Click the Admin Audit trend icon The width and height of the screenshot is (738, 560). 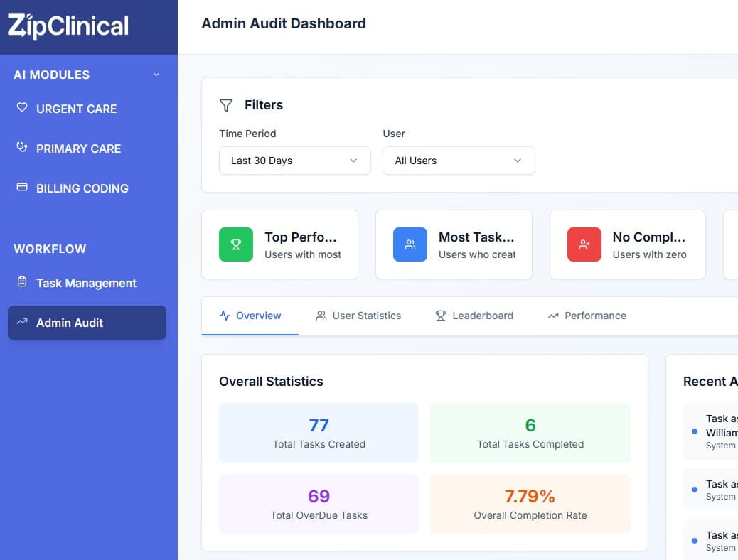[22, 322]
